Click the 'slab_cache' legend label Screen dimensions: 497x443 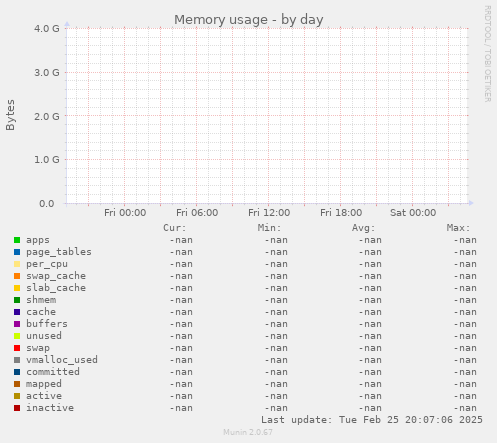pos(56,288)
